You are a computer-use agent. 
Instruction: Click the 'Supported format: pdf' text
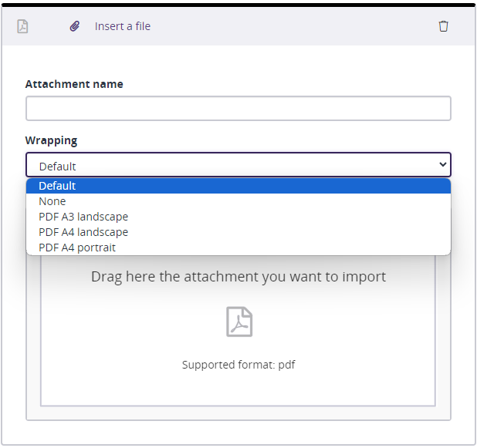(238, 365)
